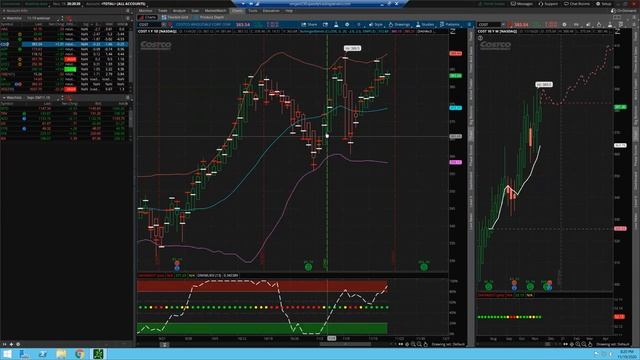The height and width of the screenshot is (360, 640).
Task: Click the horizontal scrollbar under main chart
Action: pyautogui.click(x=345, y=344)
